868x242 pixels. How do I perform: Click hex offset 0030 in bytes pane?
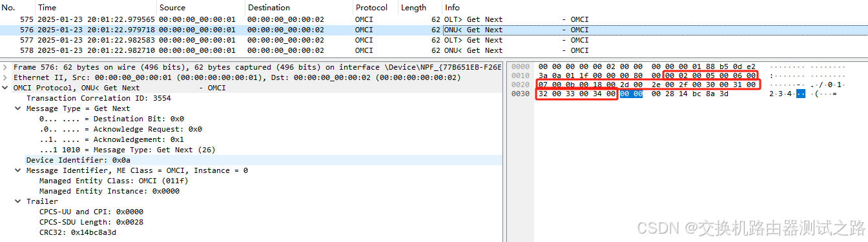click(x=520, y=94)
